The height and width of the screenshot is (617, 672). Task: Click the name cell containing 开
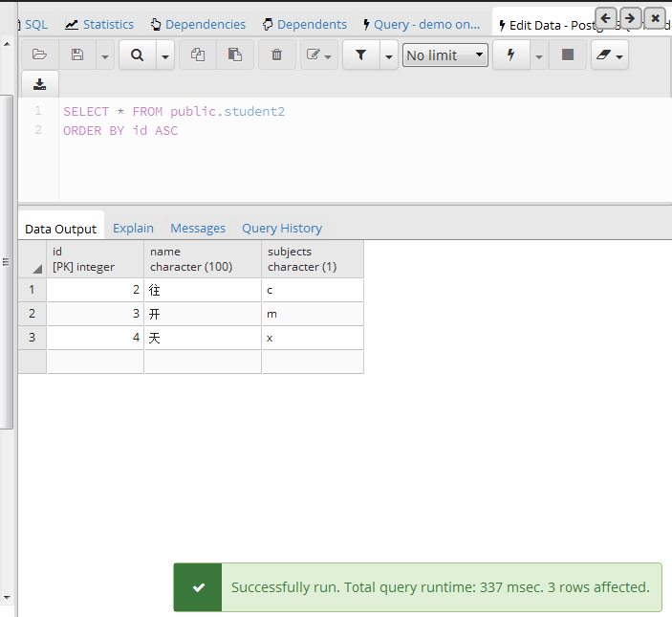tap(203, 314)
